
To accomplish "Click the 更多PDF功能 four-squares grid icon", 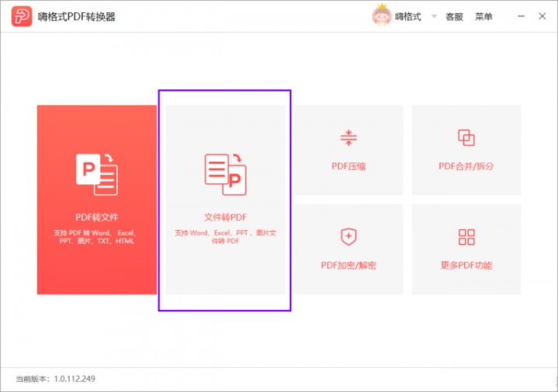I will pos(467,237).
